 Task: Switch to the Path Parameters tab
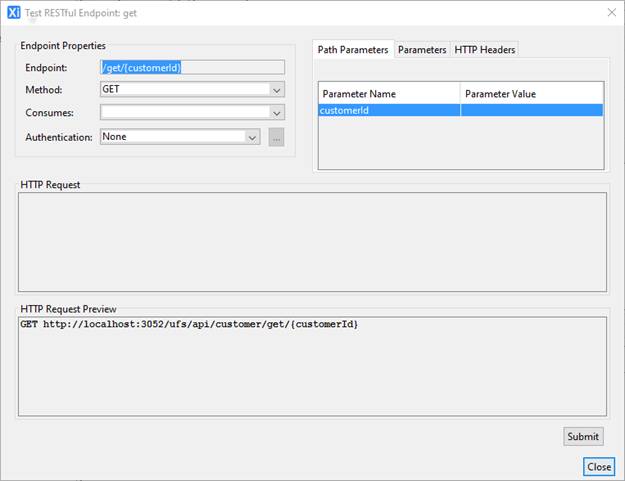pyautogui.click(x=353, y=49)
